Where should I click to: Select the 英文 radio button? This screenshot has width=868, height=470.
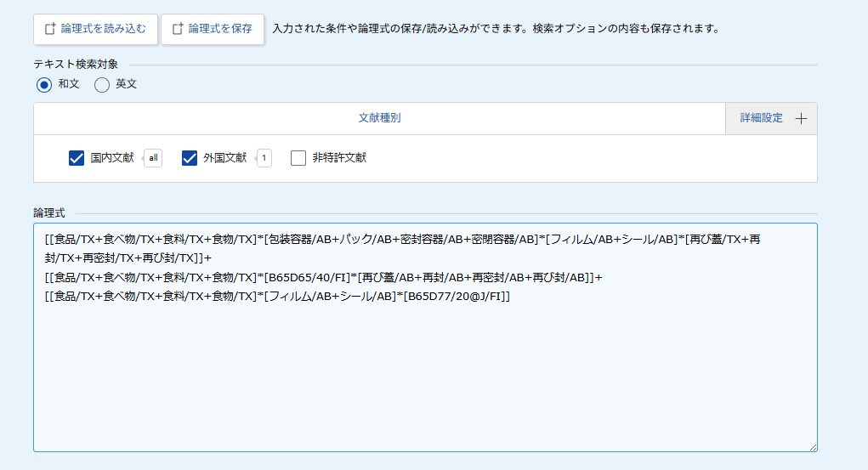[x=102, y=85]
